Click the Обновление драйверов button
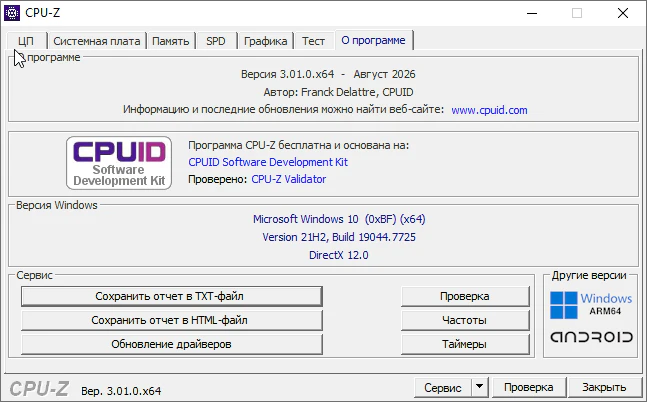This screenshot has height=402, width=647. click(172, 344)
